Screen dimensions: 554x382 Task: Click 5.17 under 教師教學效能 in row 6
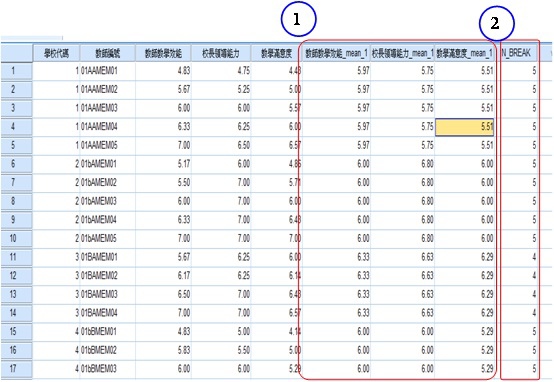[163, 164]
